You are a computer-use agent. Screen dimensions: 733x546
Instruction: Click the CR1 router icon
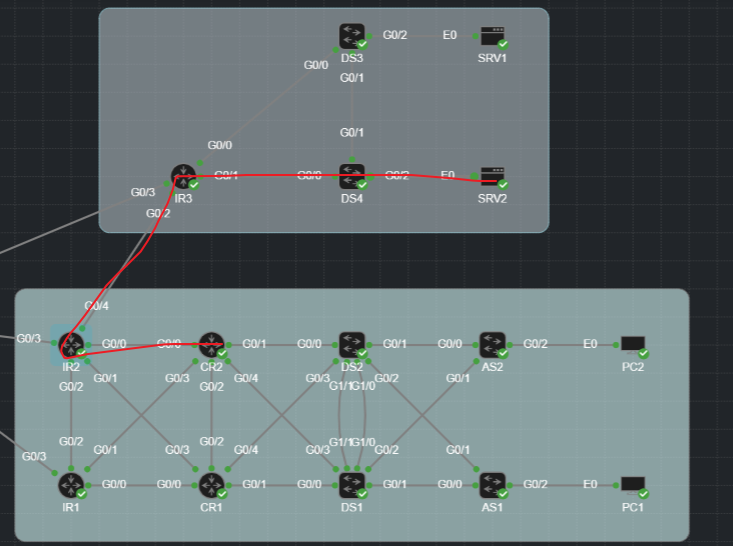coord(211,485)
